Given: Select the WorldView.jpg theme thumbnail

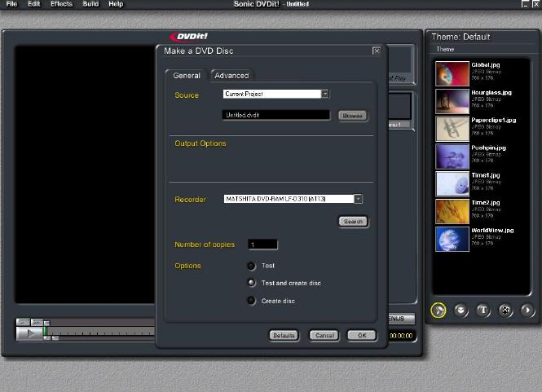Looking at the screenshot, I should coord(451,239).
